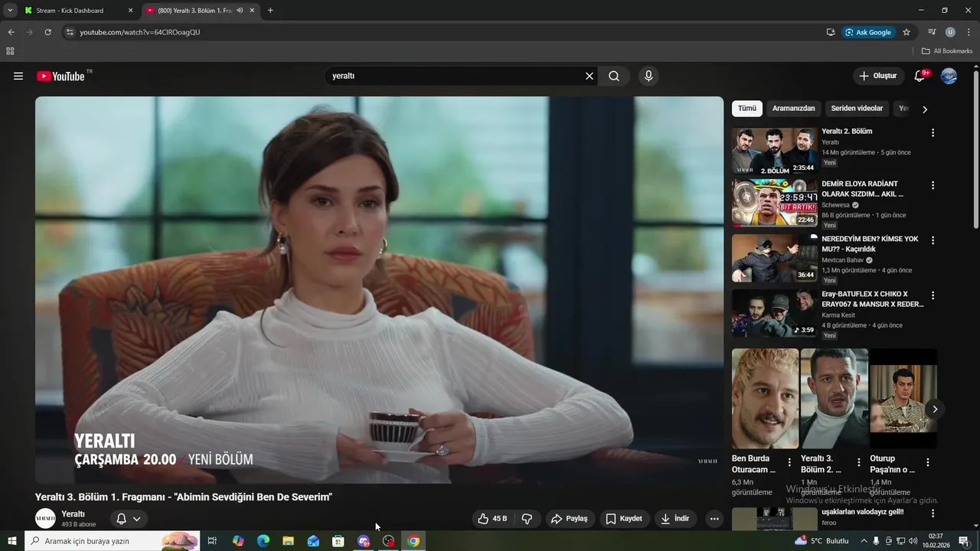Click Paylaş share button
Image resolution: width=980 pixels, height=551 pixels.
point(569,519)
